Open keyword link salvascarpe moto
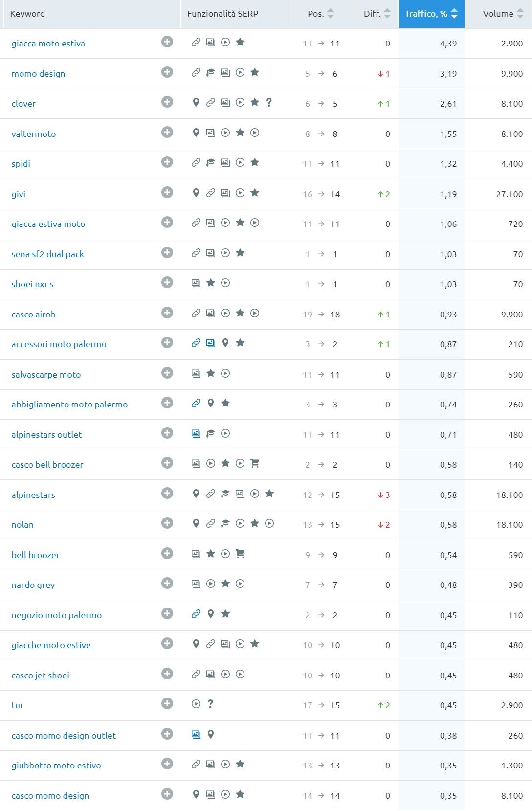Viewport: 532px width, 811px height. [x=46, y=375]
